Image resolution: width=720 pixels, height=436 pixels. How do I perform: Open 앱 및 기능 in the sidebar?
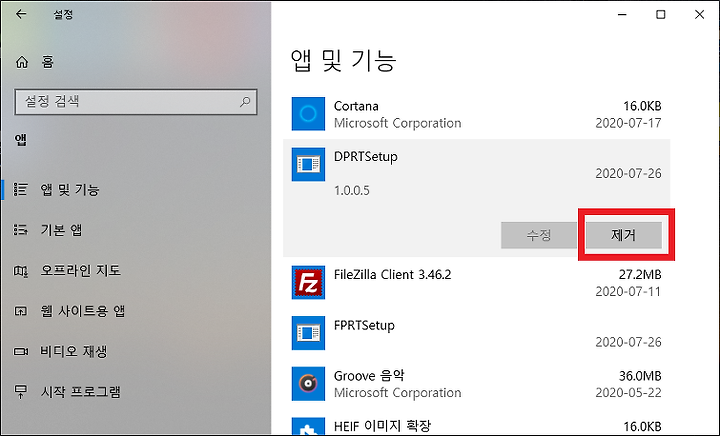tap(70, 190)
